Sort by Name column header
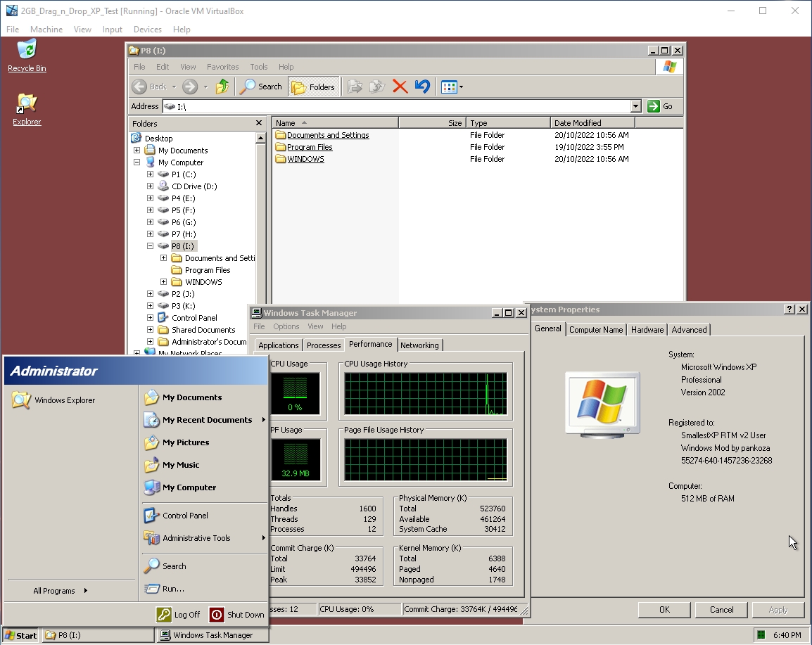Viewport: 812px width, 645px height. tap(335, 122)
